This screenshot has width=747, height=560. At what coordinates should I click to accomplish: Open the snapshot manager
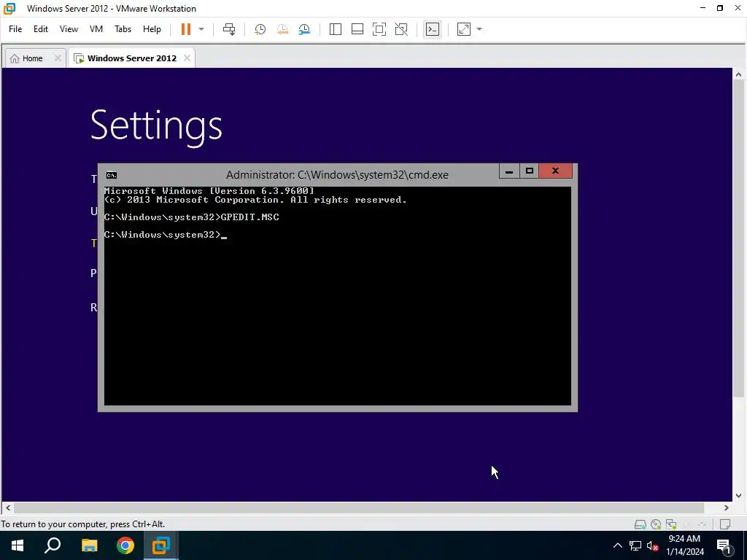(304, 29)
